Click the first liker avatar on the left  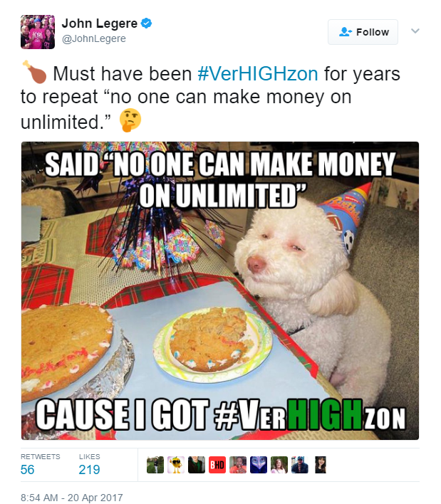155,465
